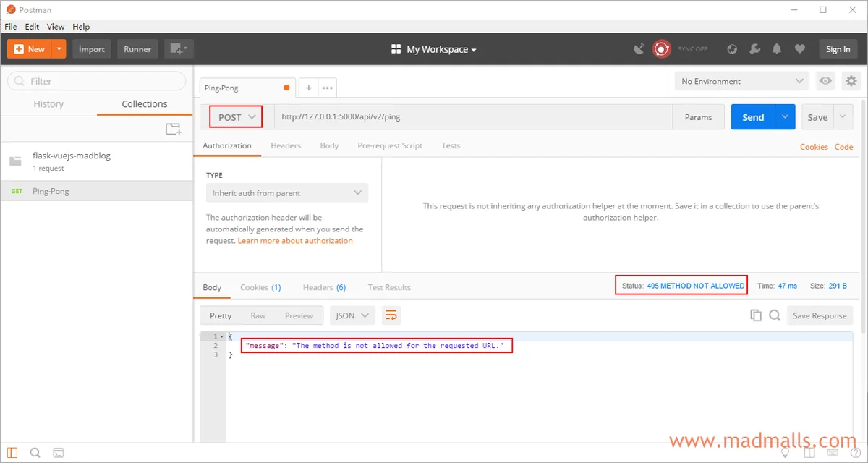Viewport: 868px width, 463px height.
Task: Collapse the JSON block at line 1
Action: coord(221,337)
